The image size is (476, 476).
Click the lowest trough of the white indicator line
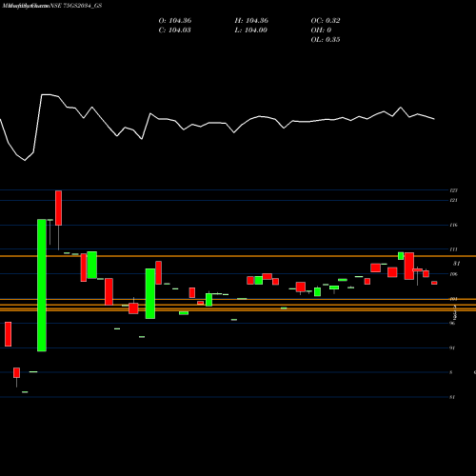pyautogui.click(x=25, y=160)
